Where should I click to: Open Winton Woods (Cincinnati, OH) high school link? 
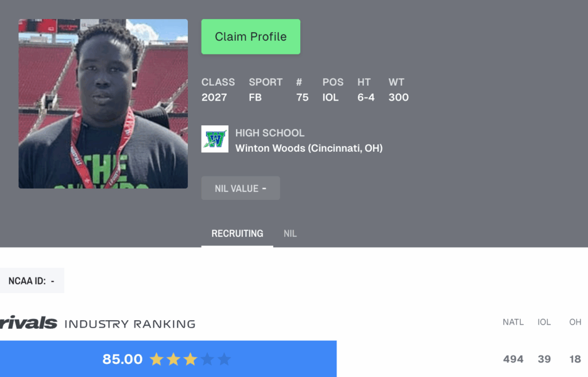click(x=309, y=148)
